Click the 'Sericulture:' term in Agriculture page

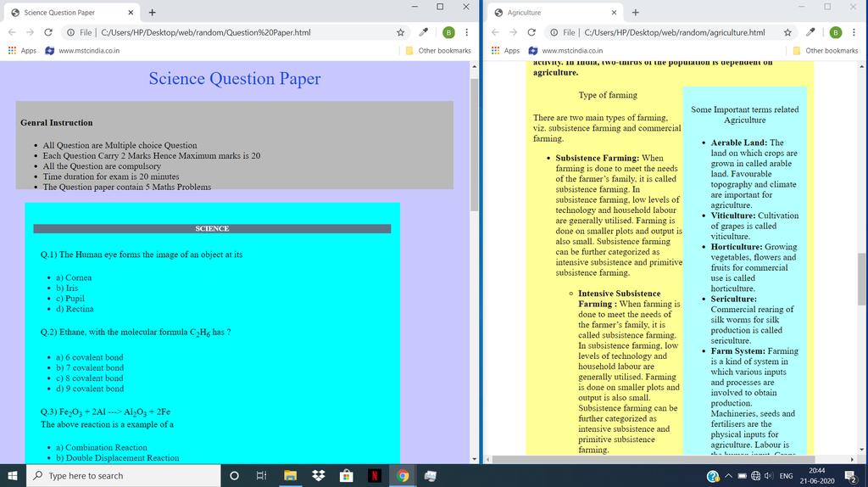click(733, 299)
